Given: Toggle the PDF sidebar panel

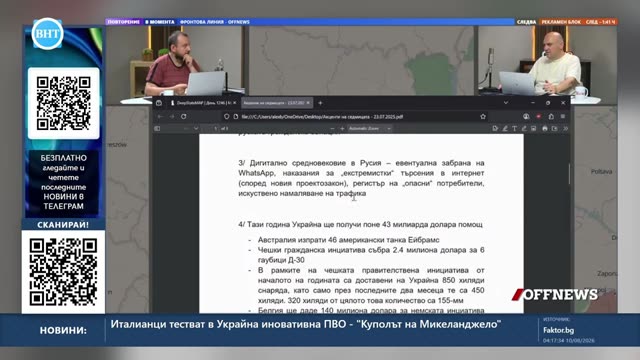Looking at the screenshot, I should 157,129.
